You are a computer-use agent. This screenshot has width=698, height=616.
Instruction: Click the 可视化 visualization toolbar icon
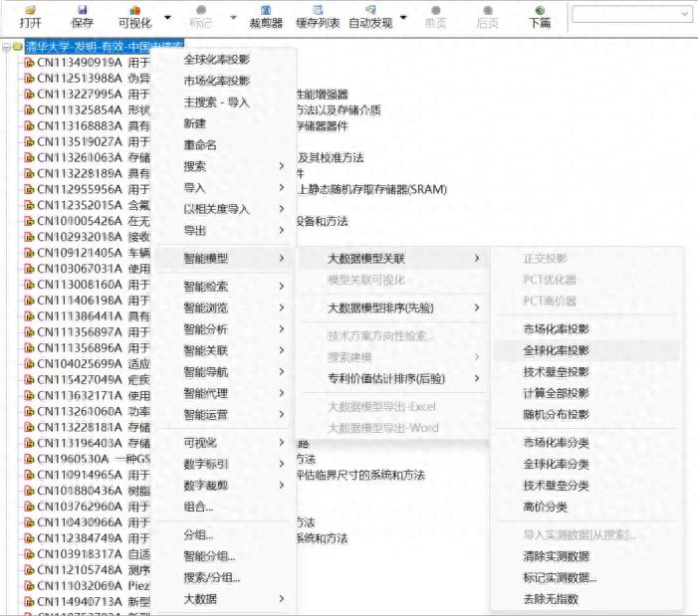[x=133, y=15]
